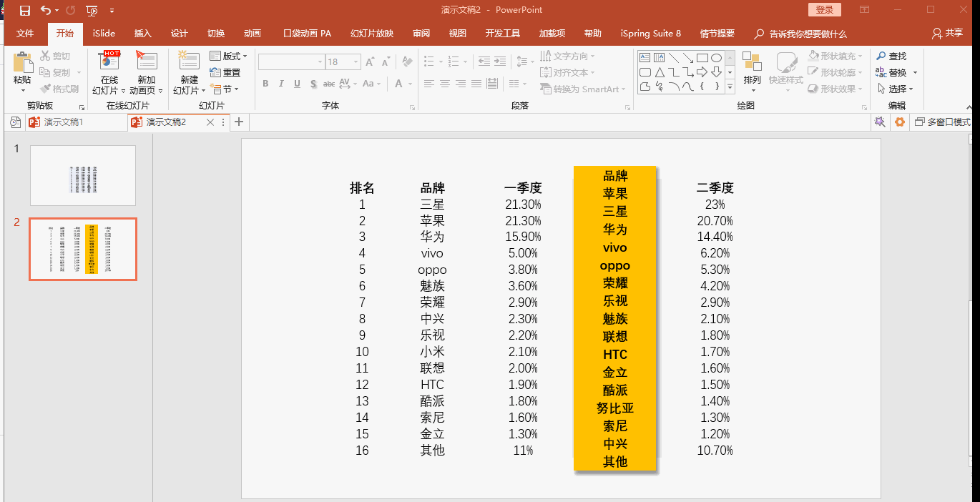The height and width of the screenshot is (502, 980).
Task: Select the right arrow shape in gallery
Action: pos(702,72)
